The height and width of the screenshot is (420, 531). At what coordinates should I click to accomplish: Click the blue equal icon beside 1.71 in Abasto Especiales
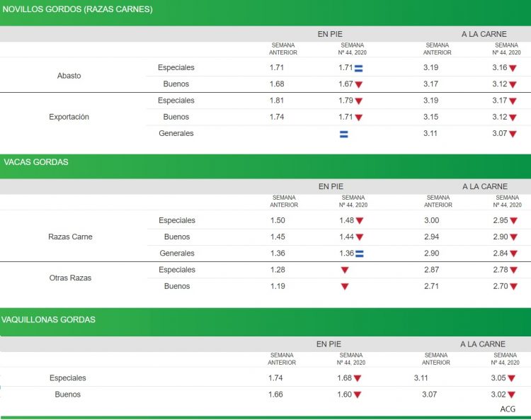(358, 68)
